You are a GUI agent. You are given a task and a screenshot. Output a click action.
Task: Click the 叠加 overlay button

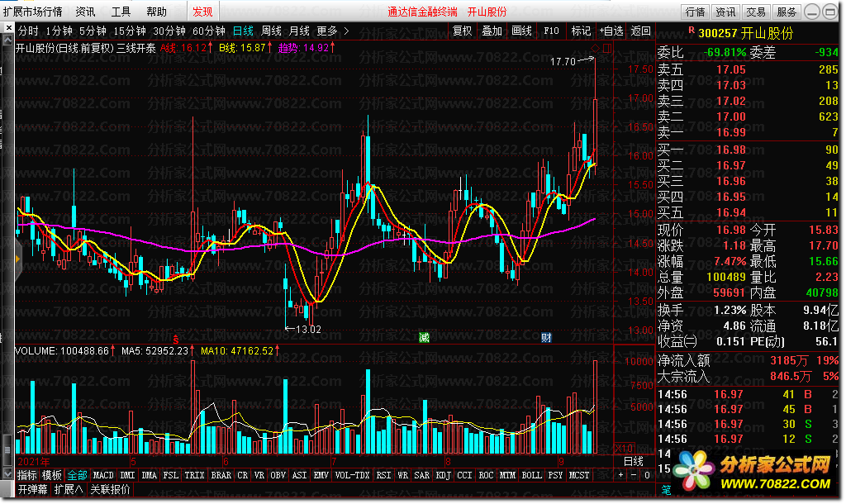click(x=492, y=31)
